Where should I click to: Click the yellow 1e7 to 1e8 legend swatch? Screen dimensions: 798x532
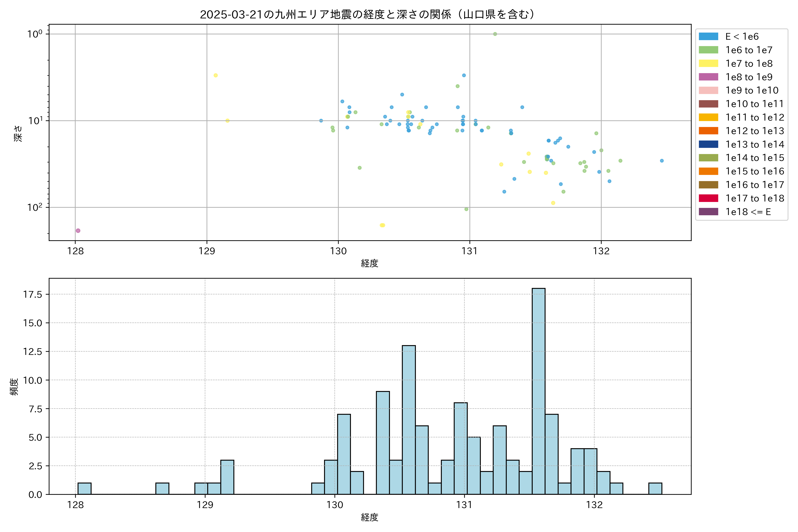(x=708, y=63)
